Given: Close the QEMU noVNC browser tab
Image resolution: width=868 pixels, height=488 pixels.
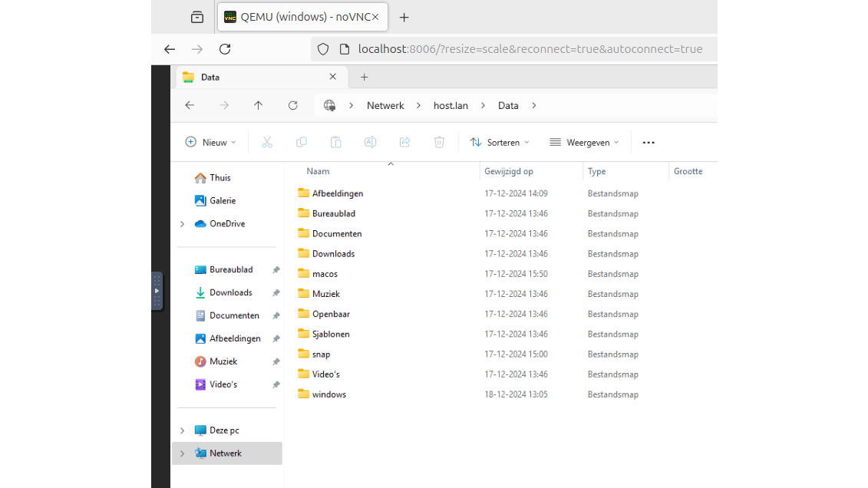Looking at the screenshot, I should coord(375,17).
